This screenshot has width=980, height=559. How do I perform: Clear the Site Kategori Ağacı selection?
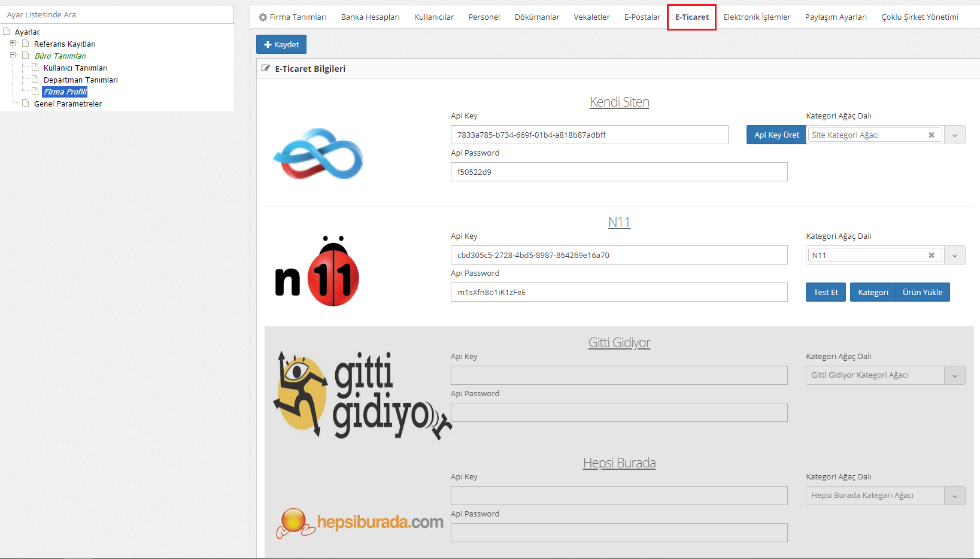pos(932,135)
